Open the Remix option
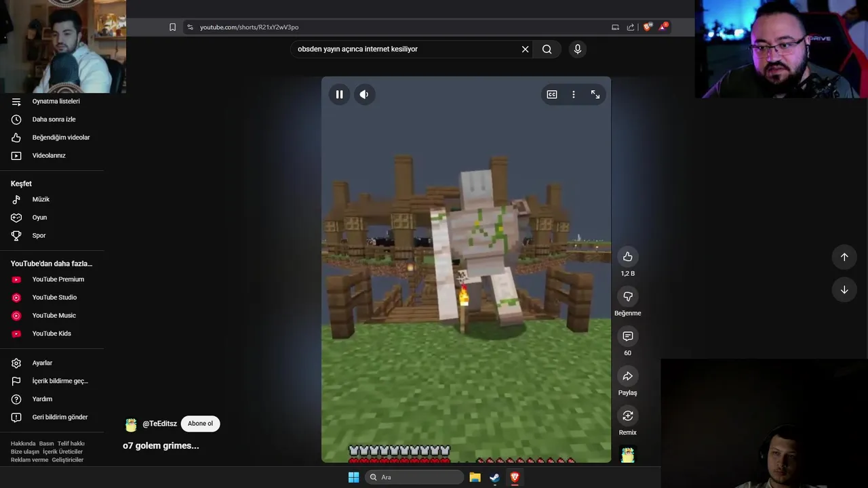The image size is (868, 488). (x=628, y=415)
